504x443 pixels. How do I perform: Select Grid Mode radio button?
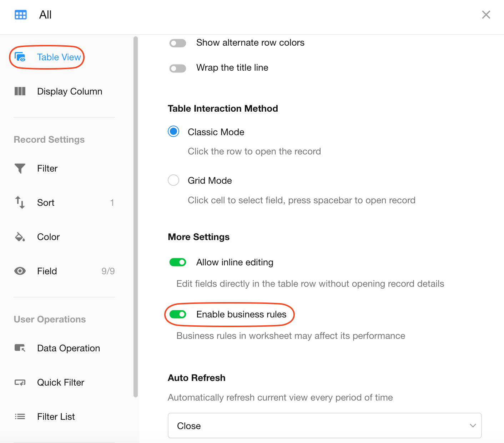173,180
